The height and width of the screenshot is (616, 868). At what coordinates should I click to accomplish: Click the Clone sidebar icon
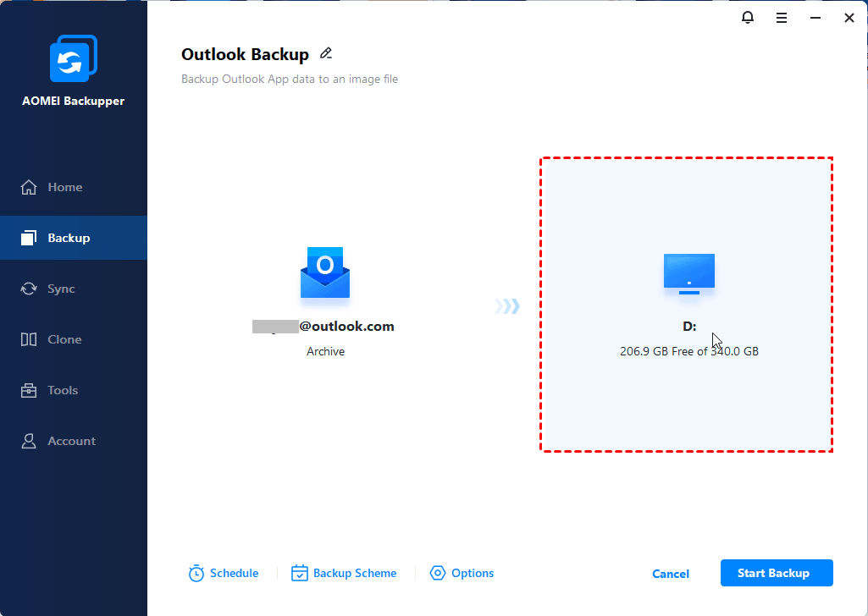coord(29,339)
